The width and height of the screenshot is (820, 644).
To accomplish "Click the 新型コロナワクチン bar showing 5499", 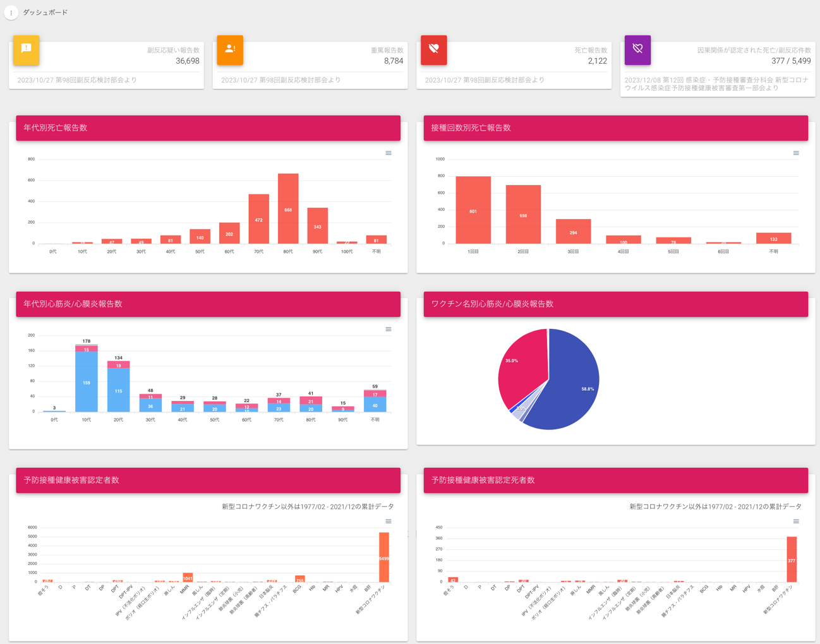I will tap(384, 557).
